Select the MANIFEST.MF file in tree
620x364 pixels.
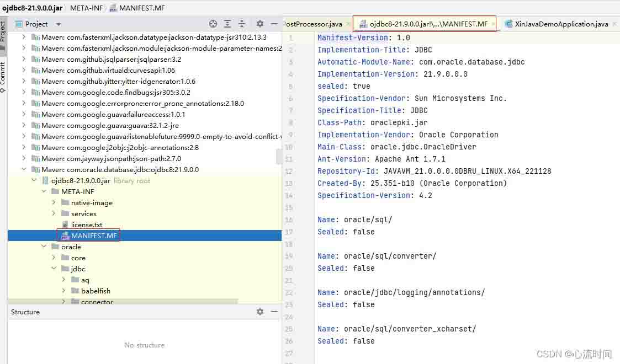pyautogui.click(x=94, y=236)
